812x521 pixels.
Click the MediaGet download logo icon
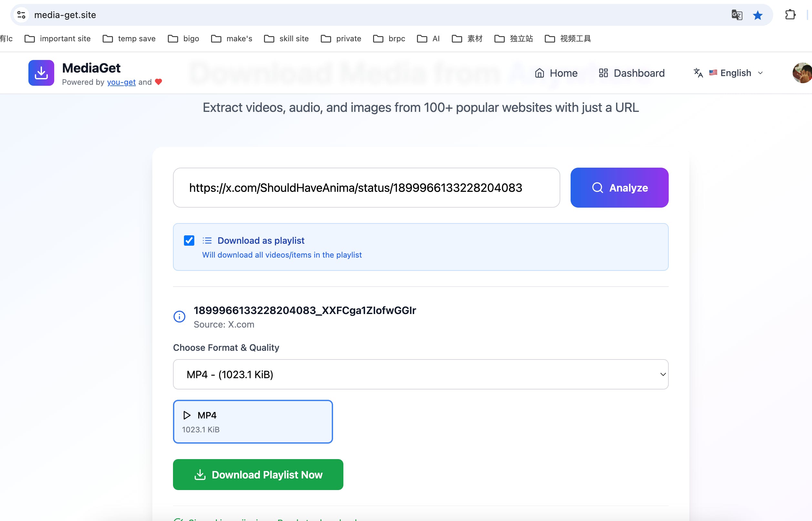[41, 73]
